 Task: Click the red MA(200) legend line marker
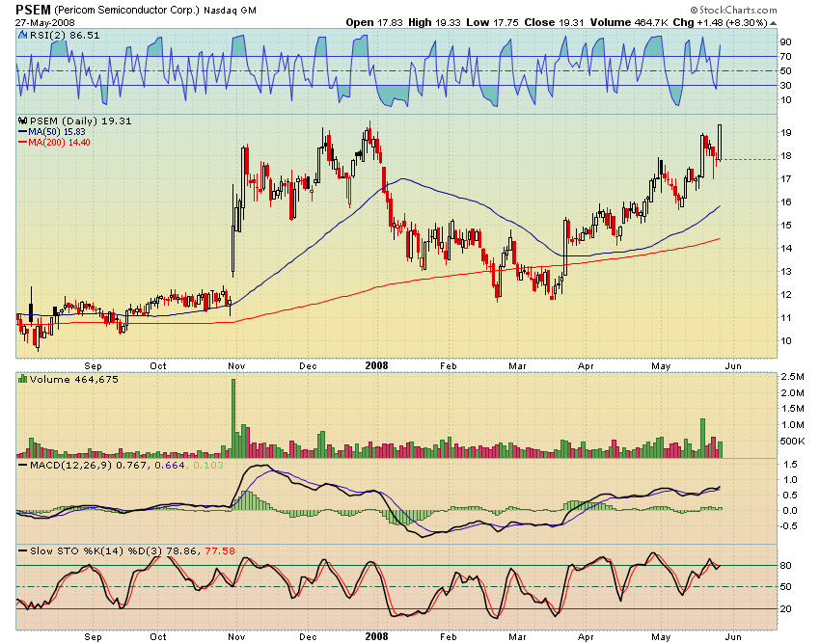[22, 142]
